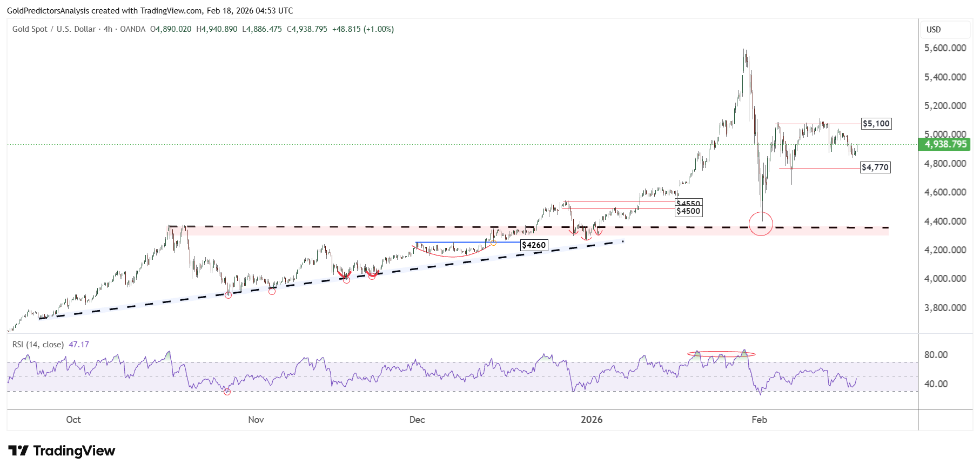Click the $4500 price label
This screenshot has height=471, width=980.
(x=688, y=211)
